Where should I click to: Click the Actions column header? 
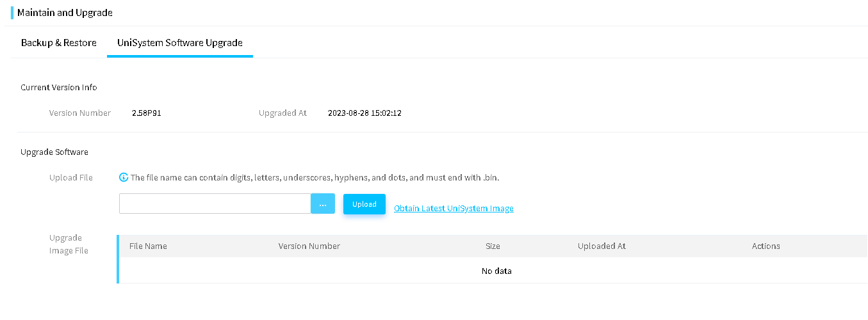766,246
